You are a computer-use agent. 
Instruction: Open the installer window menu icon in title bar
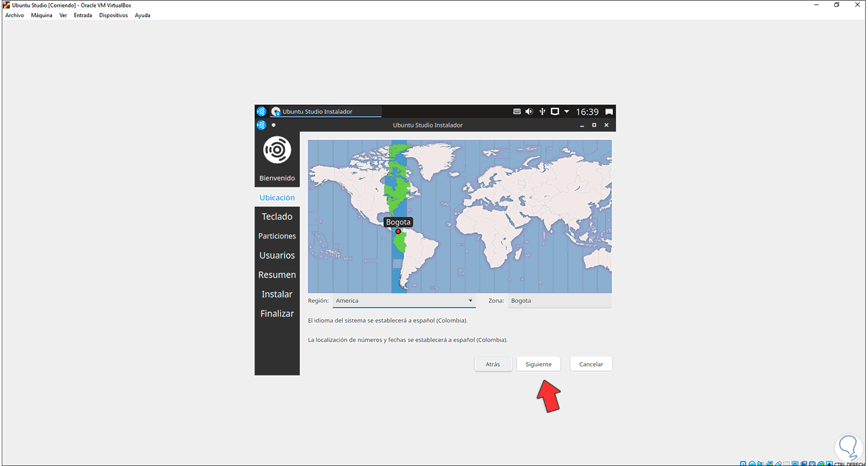(261, 125)
